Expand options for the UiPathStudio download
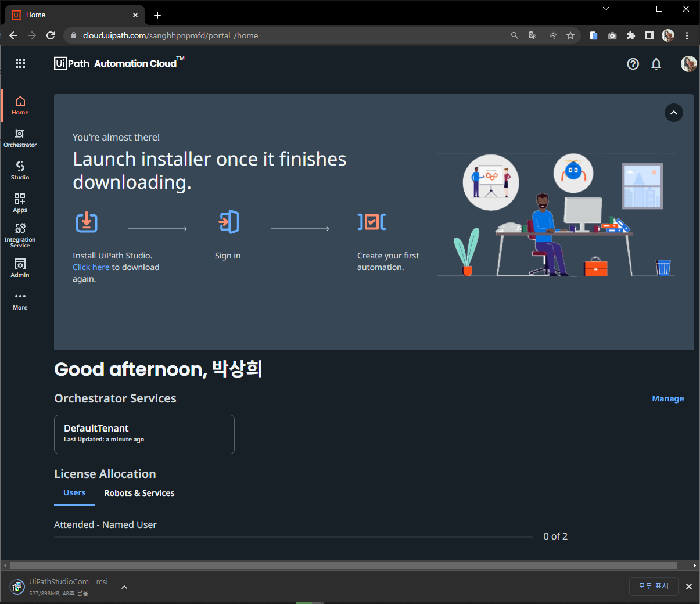The width and height of the screenshot is (700, 604). [x=124, y=587]
